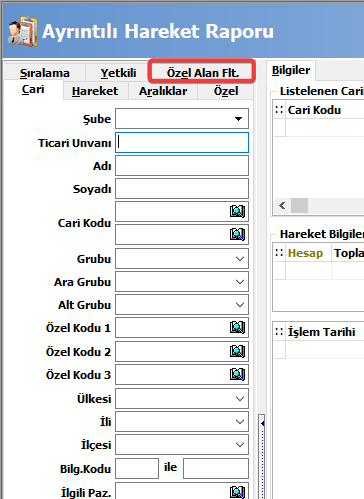
Task: Open lookup for second Cari Kodu field
Action: tap(237, 234)
